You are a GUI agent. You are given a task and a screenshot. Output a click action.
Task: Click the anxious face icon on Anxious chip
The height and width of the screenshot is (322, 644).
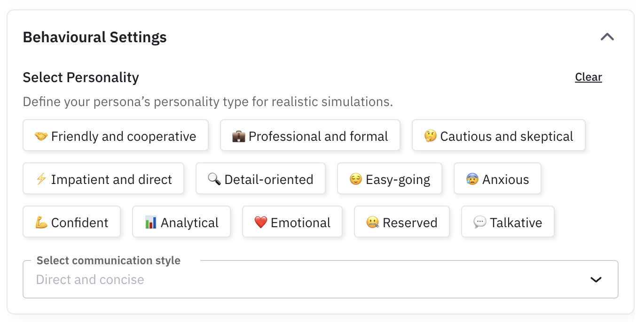(x=471, y=179)
